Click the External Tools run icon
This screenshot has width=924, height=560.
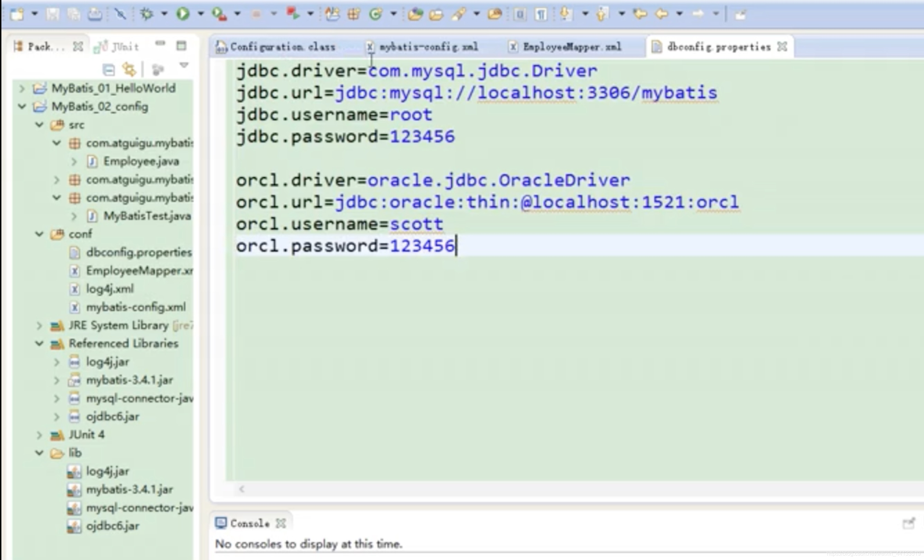point(293,14)
